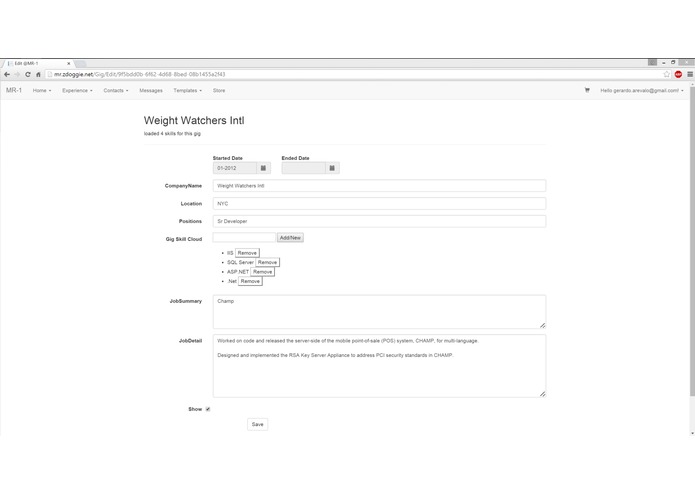Expand the Experience dropdown menu
Viewport: 695px width, 494px height.
(x=77, y=90)
